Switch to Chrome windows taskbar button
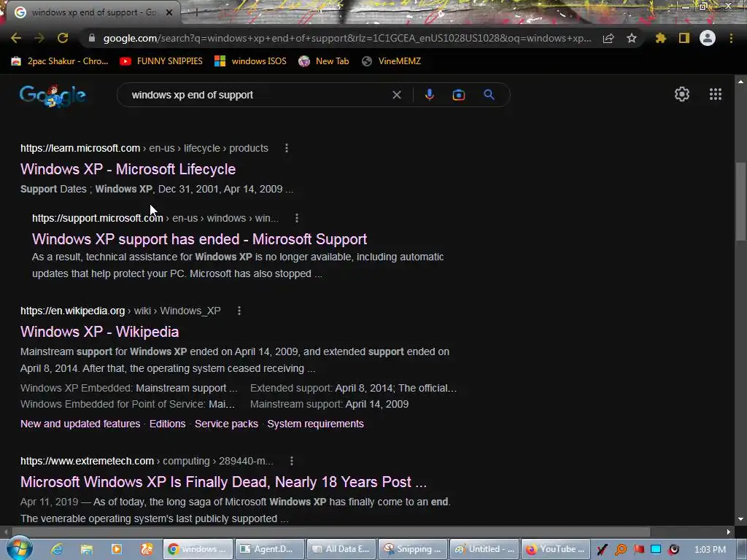The height and width of the screenshot is (560, 747). point(198,549)
